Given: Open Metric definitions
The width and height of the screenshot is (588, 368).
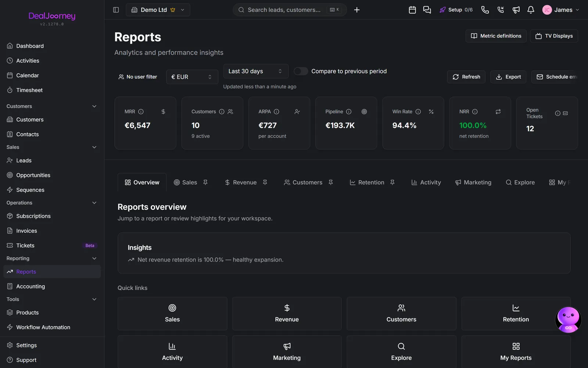Looking at the screenshot, I should [496, 36].
